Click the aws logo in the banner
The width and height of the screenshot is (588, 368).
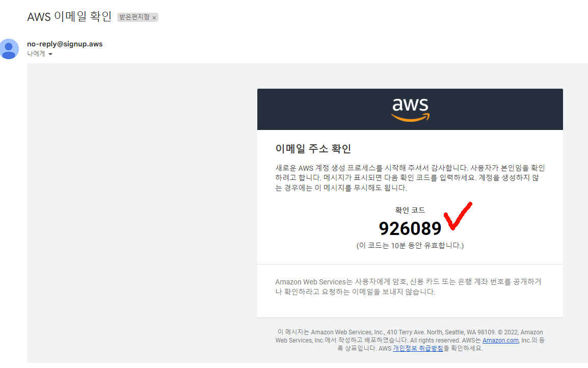[x=410, y=110]
